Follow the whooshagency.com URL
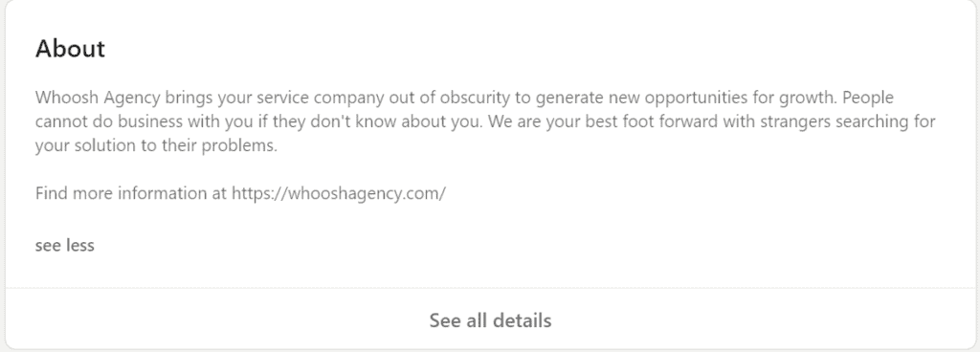Screen dimensions: 980x352 [x=338, y=193]
